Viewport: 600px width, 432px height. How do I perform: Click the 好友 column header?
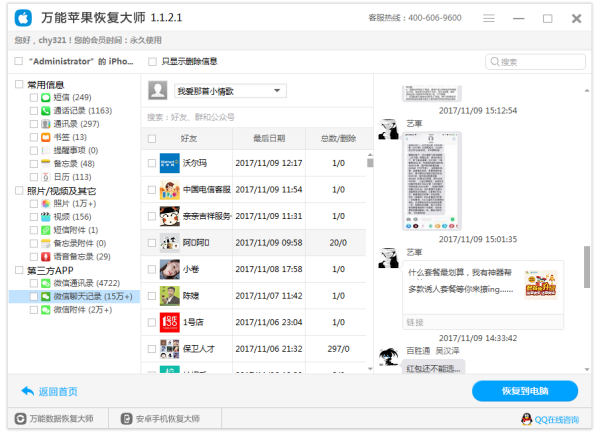point(189,139)
